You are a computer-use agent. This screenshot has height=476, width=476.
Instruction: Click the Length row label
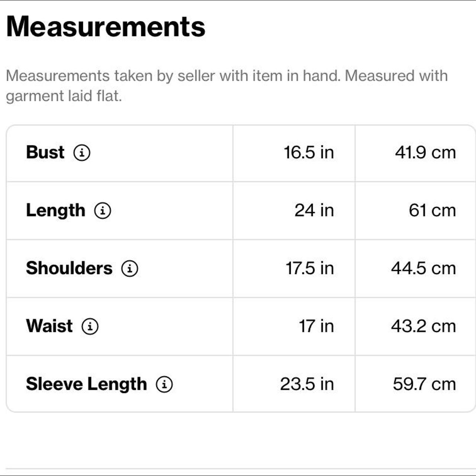point(55,210)
